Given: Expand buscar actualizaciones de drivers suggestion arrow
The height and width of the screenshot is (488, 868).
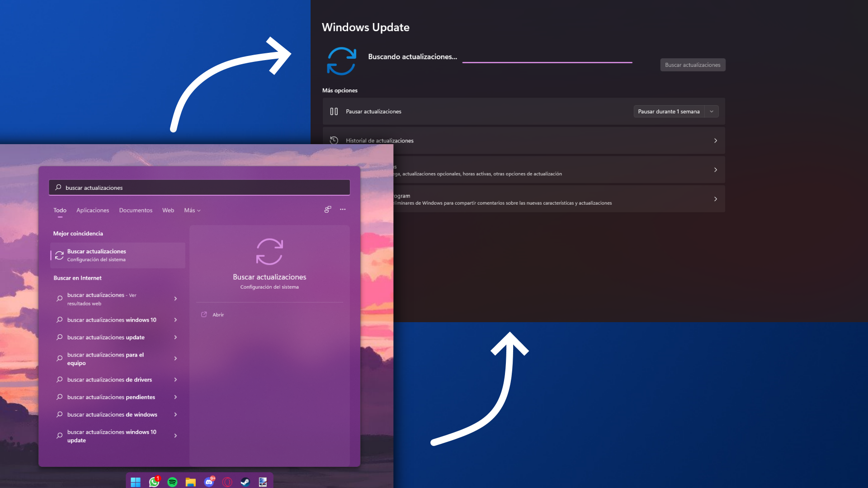Looking at the screenshot, I should pos(175,380).
